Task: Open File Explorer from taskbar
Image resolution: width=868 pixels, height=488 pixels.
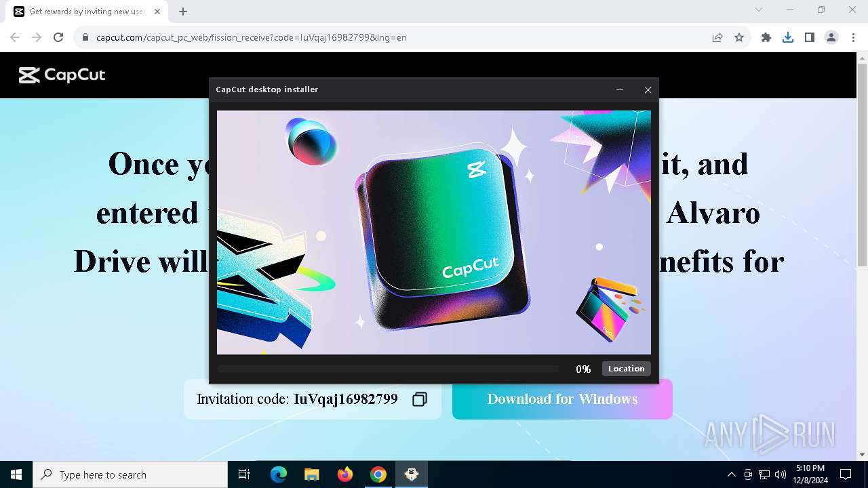Action: click(x=311, y=474)
